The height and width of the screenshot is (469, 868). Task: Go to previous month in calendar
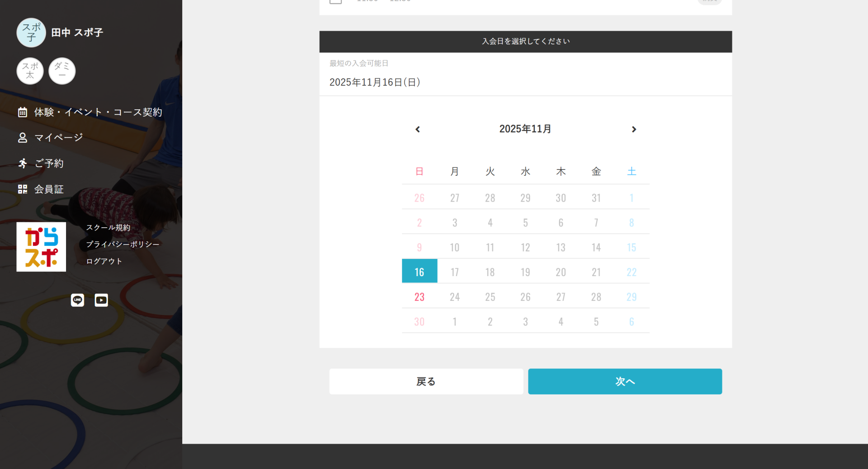418,129
